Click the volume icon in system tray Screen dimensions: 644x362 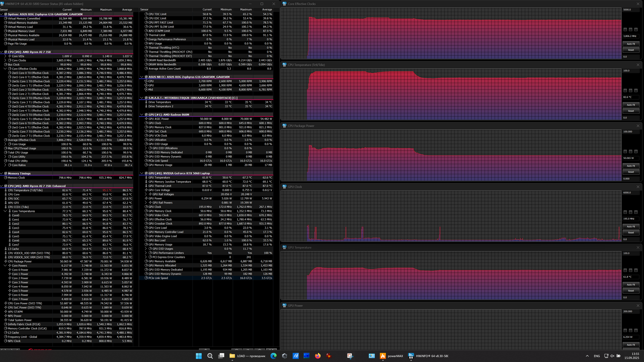pyautogui.click(x=612, y=356)
